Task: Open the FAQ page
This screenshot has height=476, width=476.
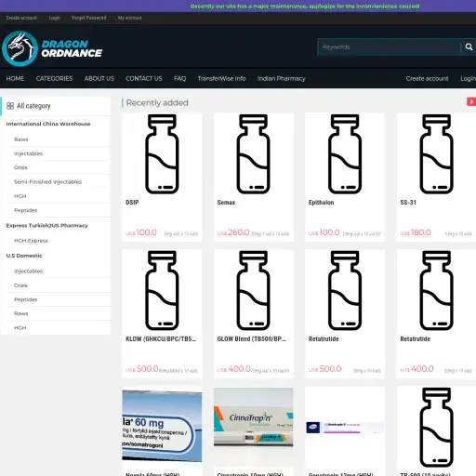Action: [179, 79]
